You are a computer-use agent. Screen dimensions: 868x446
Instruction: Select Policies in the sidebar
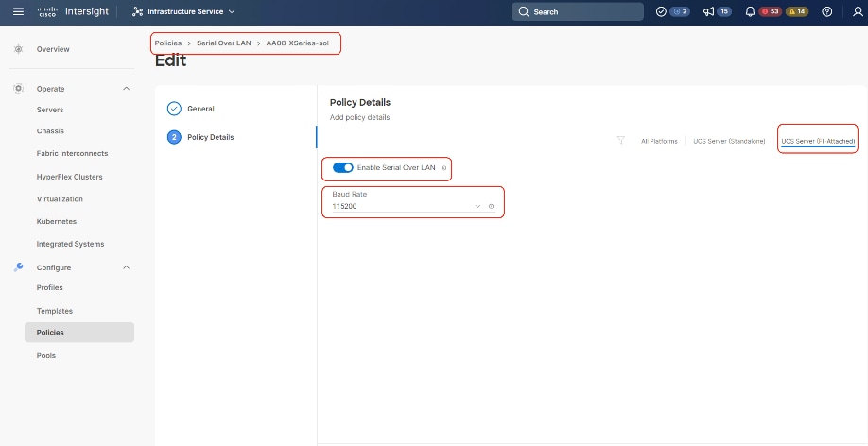(x=79, y=332)
